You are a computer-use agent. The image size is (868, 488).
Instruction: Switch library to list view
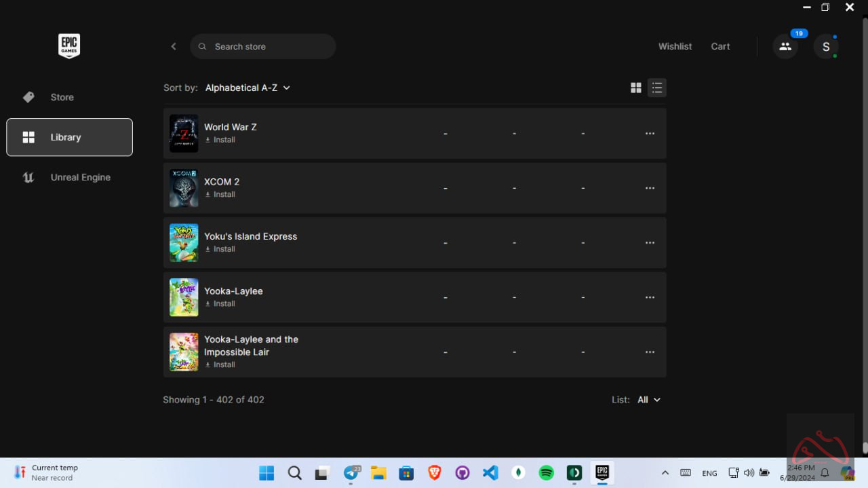656,88
